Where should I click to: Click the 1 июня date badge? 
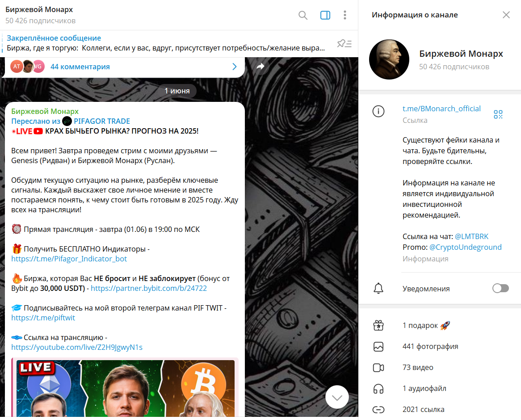[177, 91]
